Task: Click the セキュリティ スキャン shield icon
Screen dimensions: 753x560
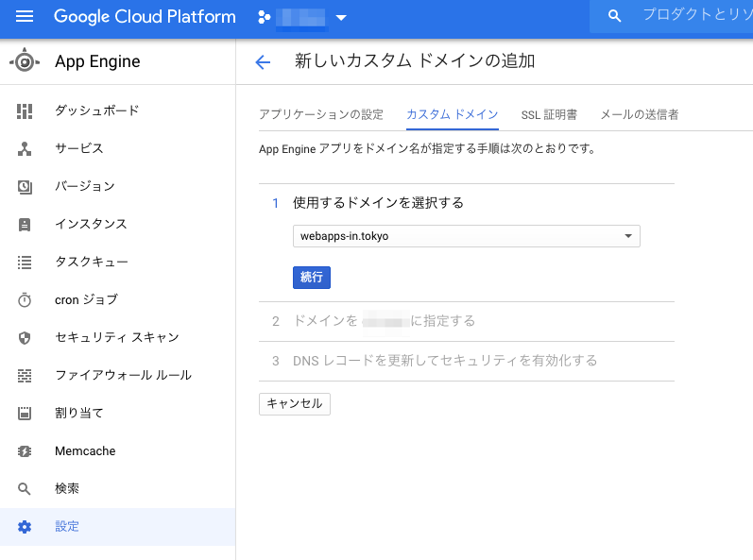Action: (25, 338)
